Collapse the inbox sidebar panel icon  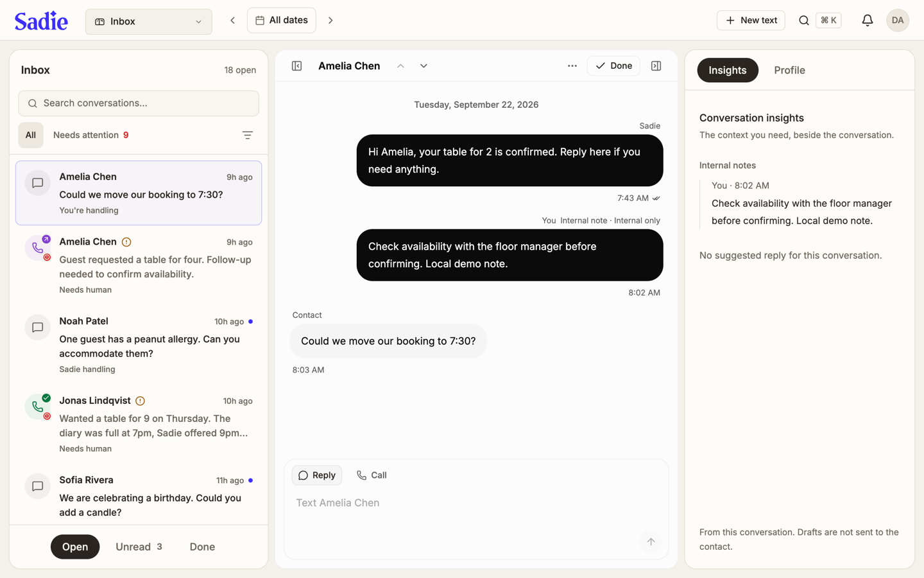pos(296,66)
